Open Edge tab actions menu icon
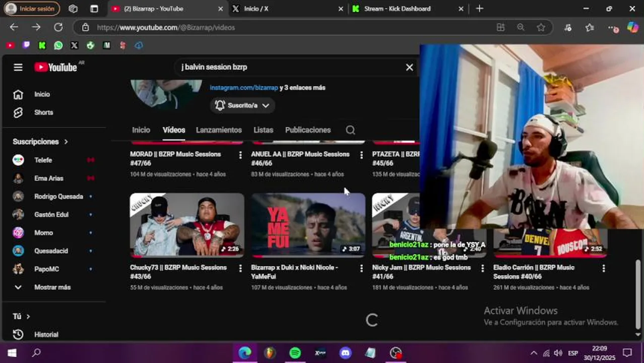Screen dimensions: 644x363 94,9
